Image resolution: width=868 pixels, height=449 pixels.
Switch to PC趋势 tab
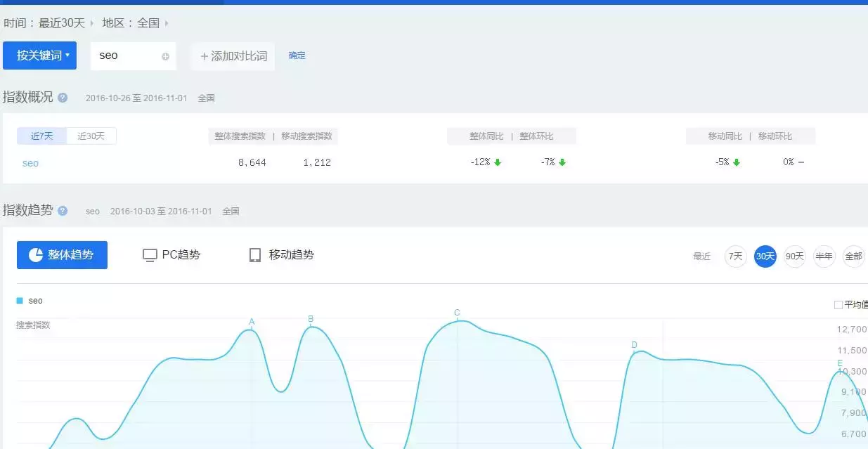pyautogui.click(x=171, y=254)
